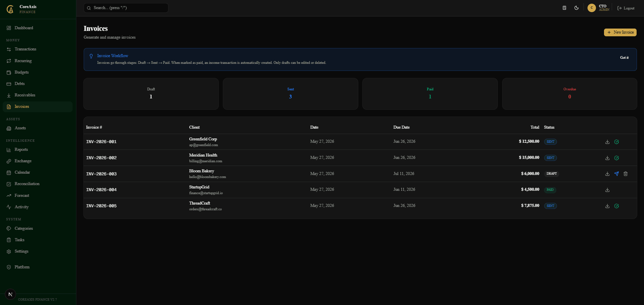
Task: Open Dashboard from the sidebar
Action: [x=38, y=28]
